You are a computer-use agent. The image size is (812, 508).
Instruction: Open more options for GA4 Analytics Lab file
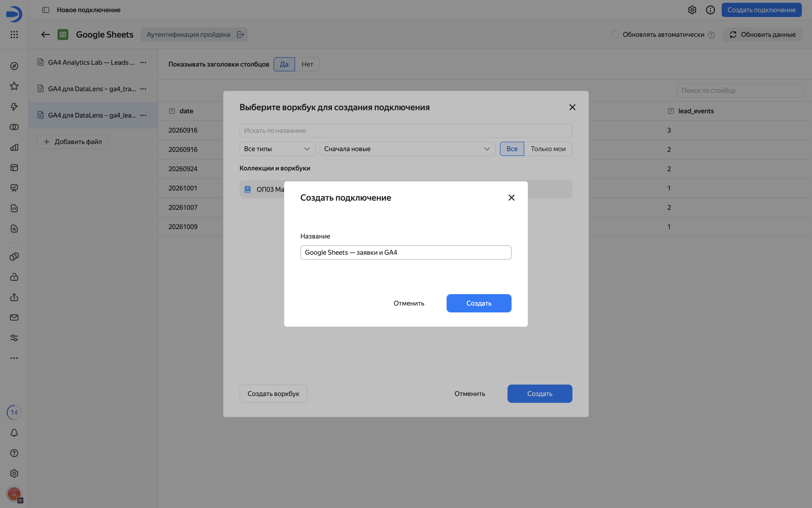point(143,62)
